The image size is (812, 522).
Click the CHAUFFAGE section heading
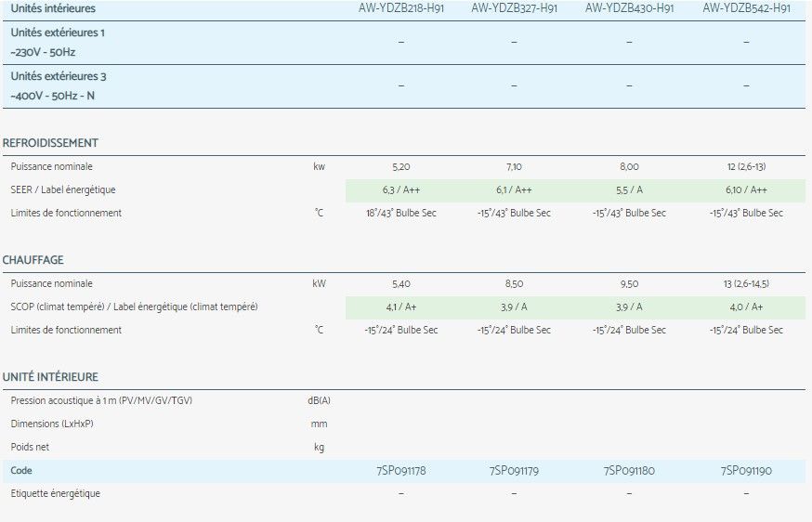click(33, 260)
